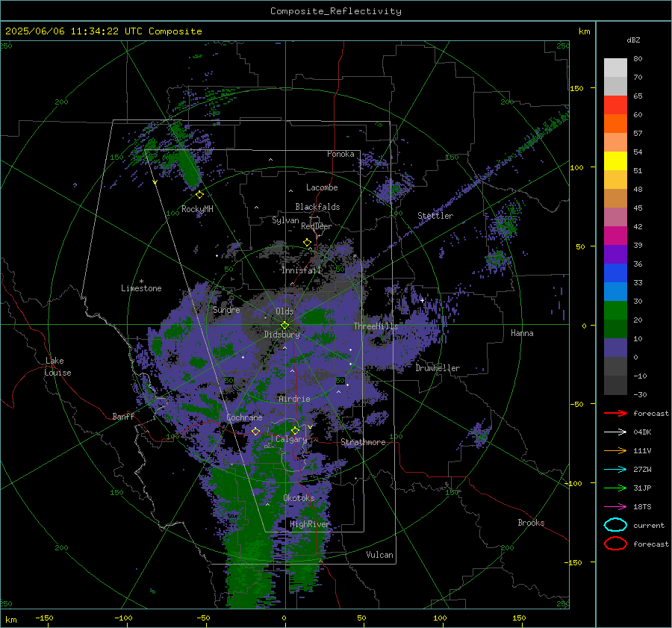Screen dimensions: 672x628
Task: Click the Brooks town label
Action: [x=531, y=523]
